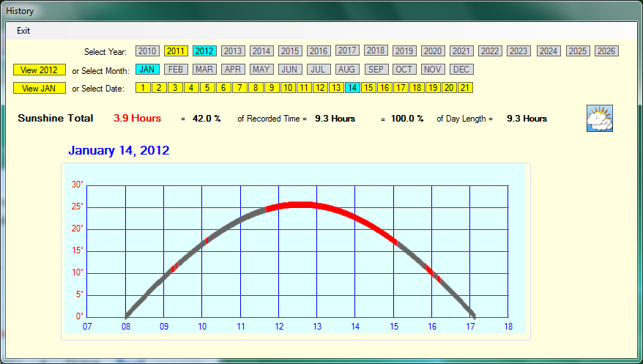The image size is (643, 364).
Task: Pick date 9 in the date row
Action: (x=272, y=88)
